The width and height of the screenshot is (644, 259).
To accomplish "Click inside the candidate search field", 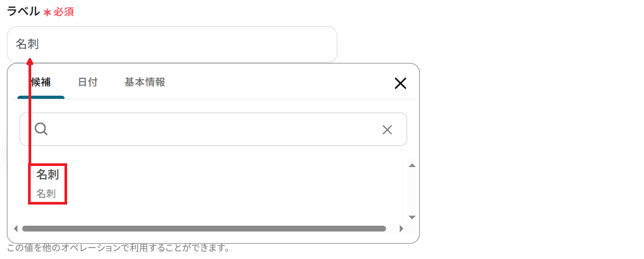I will pyautogui.click(x=211, y=129).
